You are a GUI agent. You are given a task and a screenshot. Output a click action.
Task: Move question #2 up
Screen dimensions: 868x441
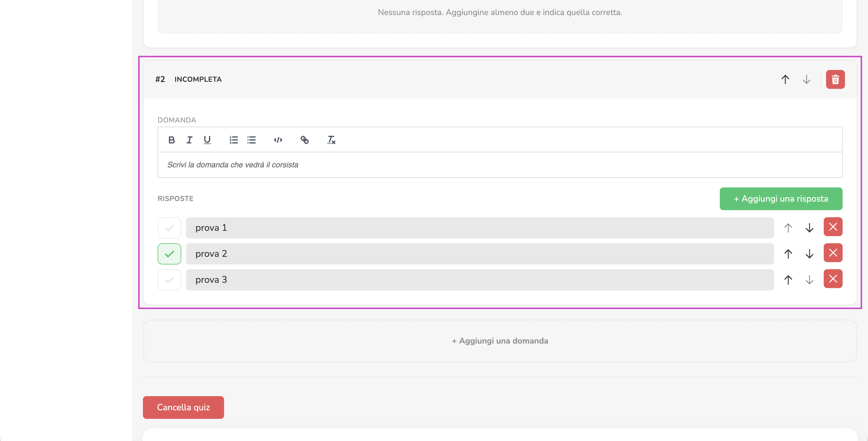click(x=785, y=79)
